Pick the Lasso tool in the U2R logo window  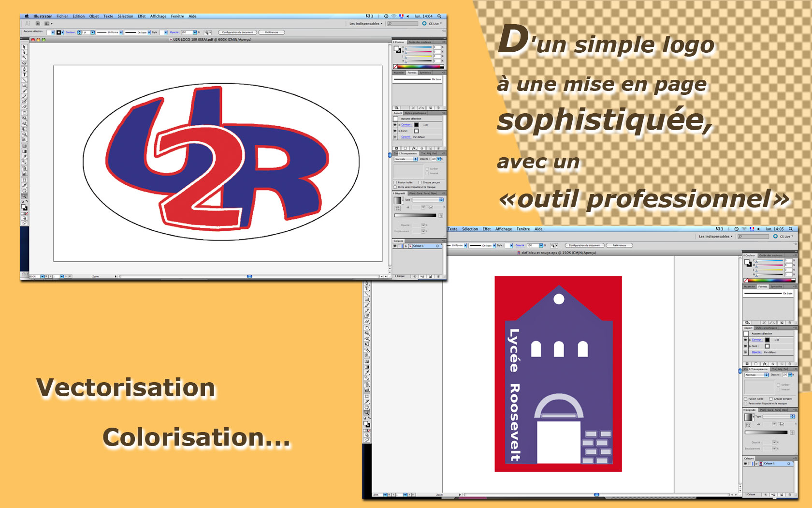[24, 63]
